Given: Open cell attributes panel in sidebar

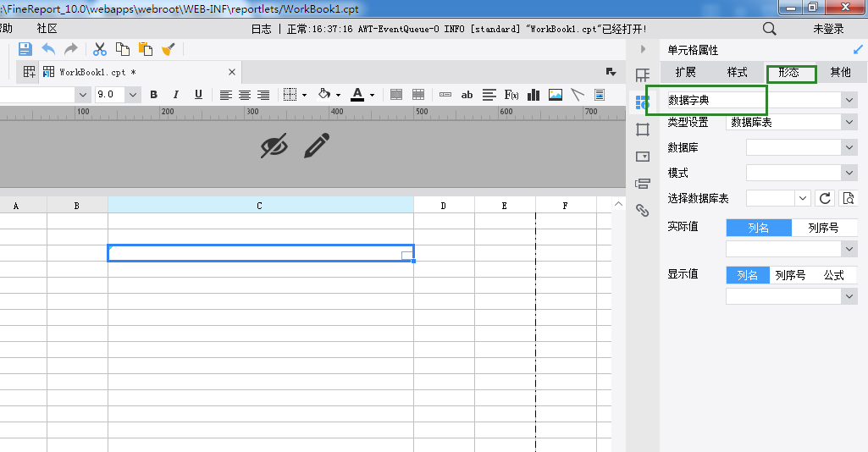Looking at the screenshot, I should click(643, 102).
